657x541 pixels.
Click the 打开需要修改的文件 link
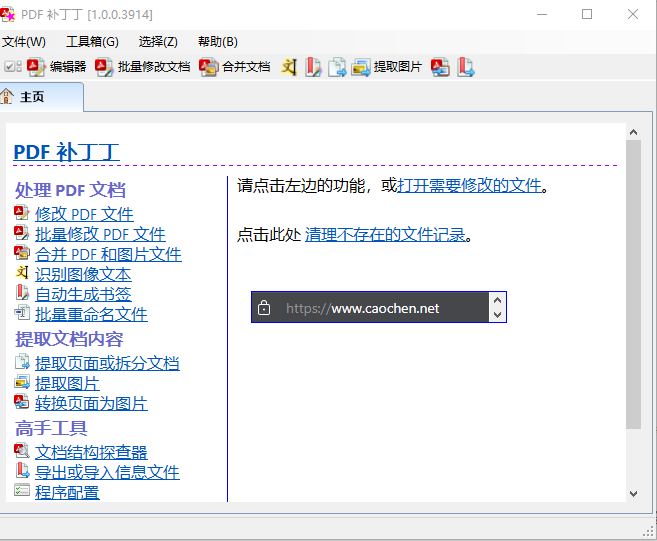click(x=469, y=185)
